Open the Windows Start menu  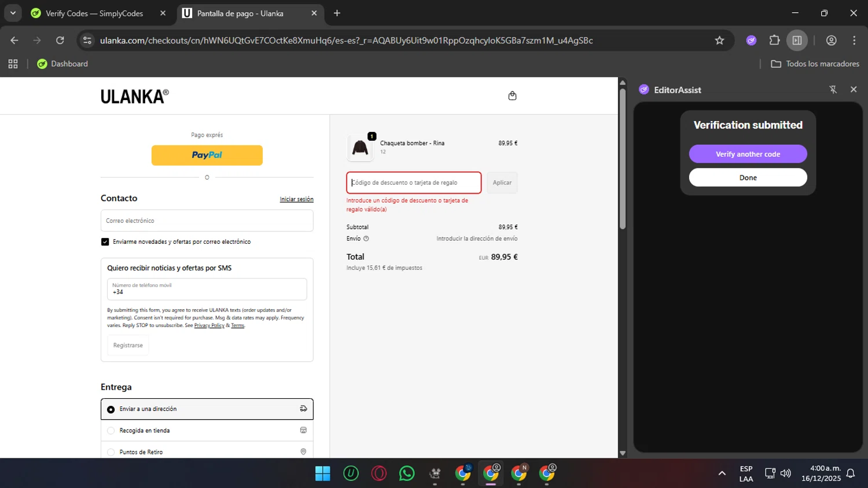point(323,474)
